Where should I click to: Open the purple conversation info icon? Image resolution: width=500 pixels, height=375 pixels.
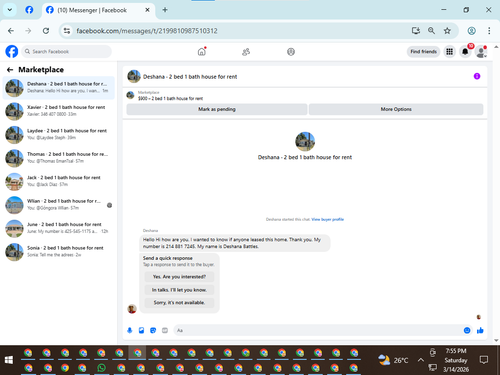pyautogui.click(x=477, y=76)
